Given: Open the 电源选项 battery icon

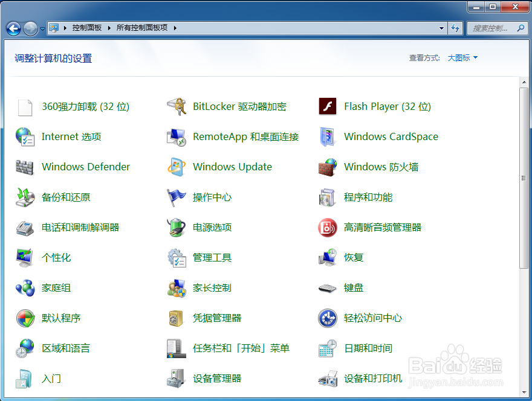Looking at the screenshot, I should [x=177, y=228].
